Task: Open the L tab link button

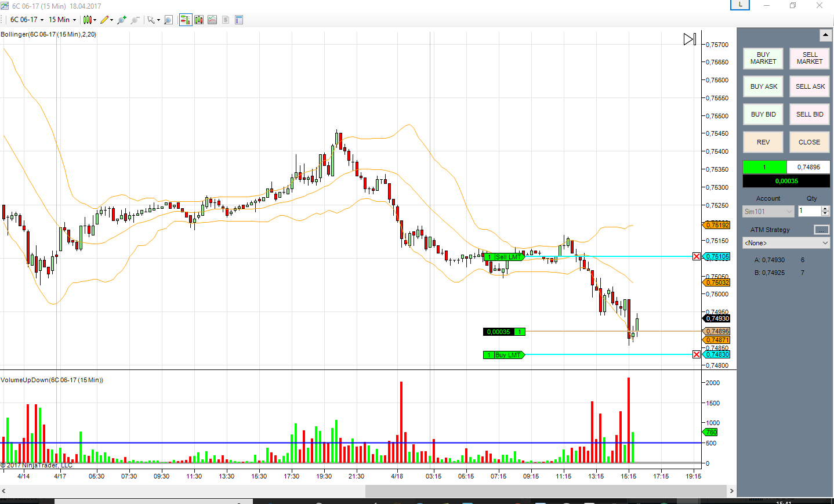Action: pos(740,5)
